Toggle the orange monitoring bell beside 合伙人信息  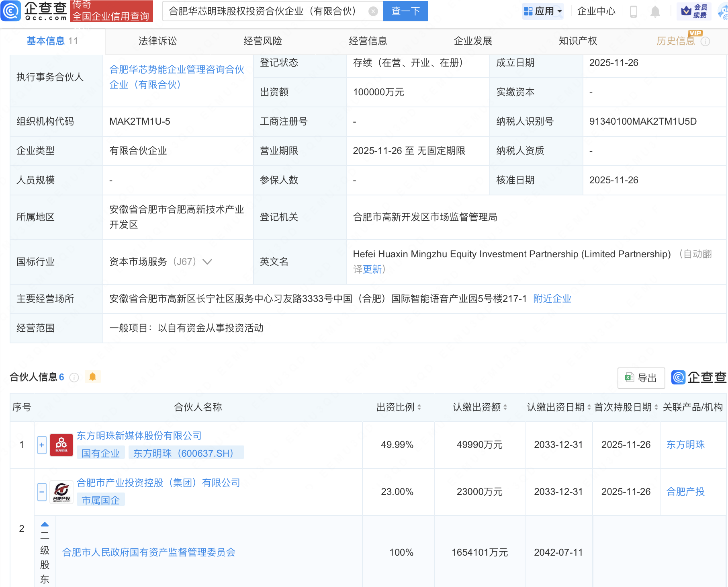pos(92,377)
